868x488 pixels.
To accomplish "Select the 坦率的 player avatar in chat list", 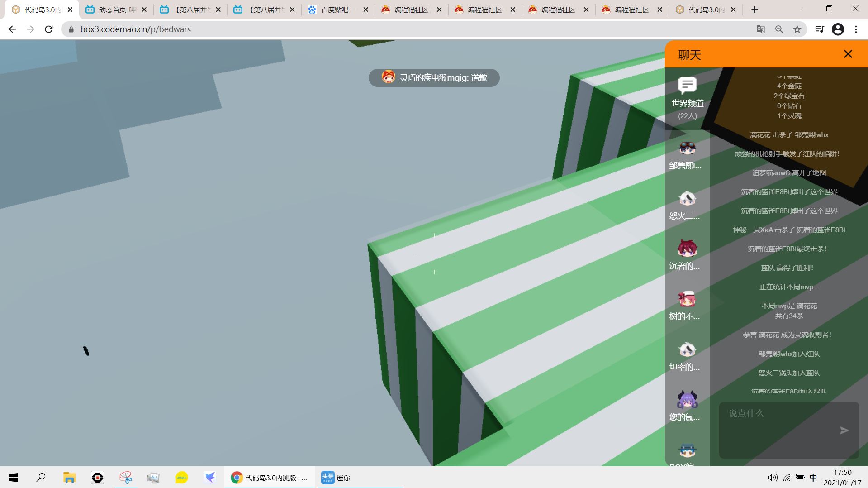I will click(x=687, y=349).
